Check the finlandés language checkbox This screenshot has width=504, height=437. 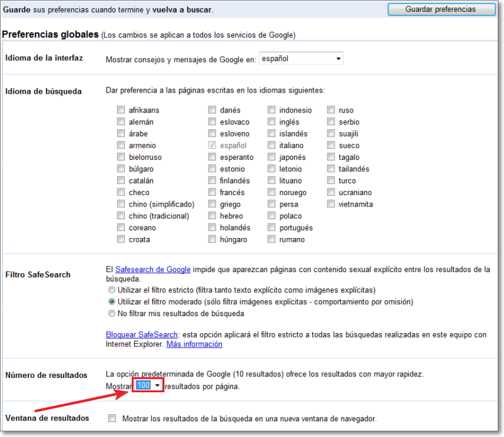click(x=212, y=180)
